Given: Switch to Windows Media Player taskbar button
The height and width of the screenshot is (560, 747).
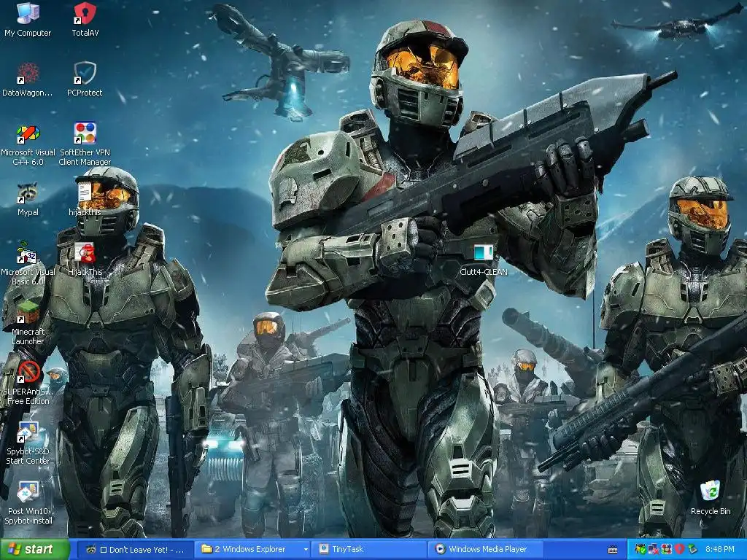Looking at the screenshot, I should 486,549.
